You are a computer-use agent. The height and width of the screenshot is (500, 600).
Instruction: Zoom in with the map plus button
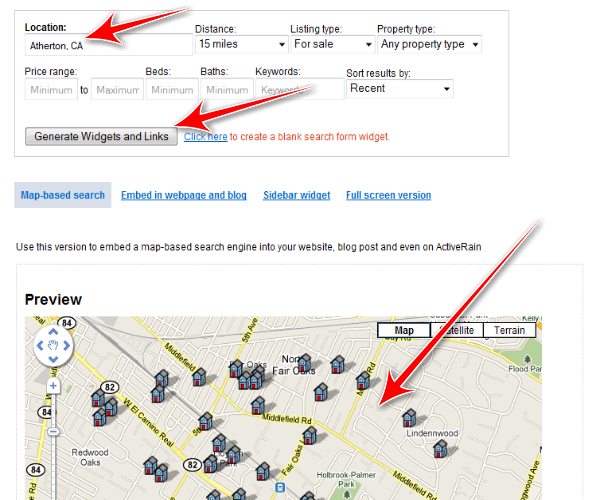pyautogui.click(x=53, y=385)
